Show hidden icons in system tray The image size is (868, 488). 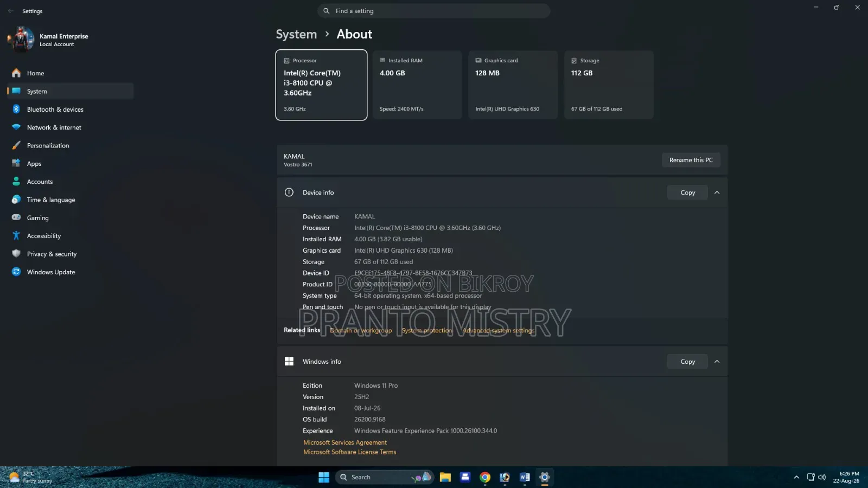[796, 477]
